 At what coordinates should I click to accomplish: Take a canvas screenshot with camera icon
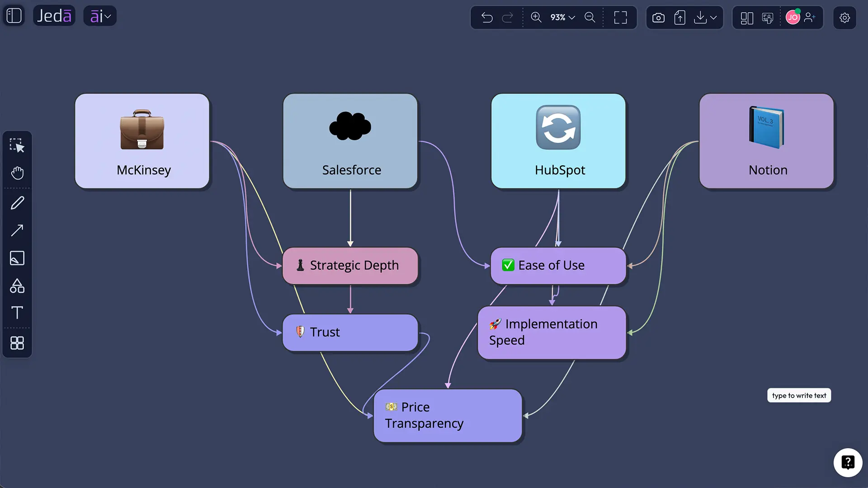659,18
